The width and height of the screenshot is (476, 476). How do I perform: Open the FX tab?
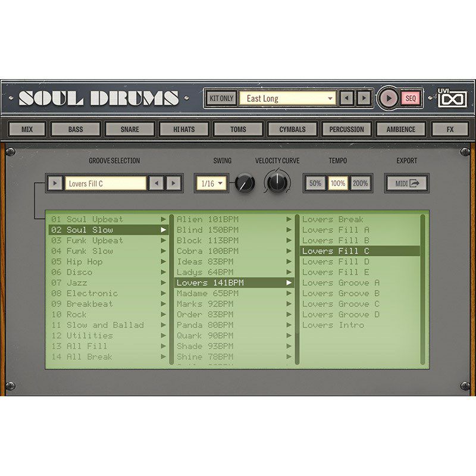[450, 129]
